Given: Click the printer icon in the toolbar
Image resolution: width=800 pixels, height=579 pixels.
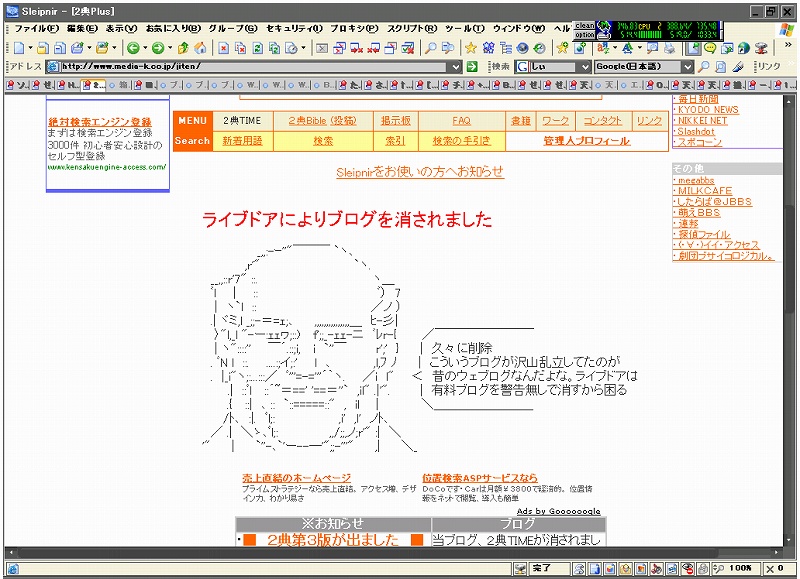Looking at the screenshot, I should tap(670, 48).
